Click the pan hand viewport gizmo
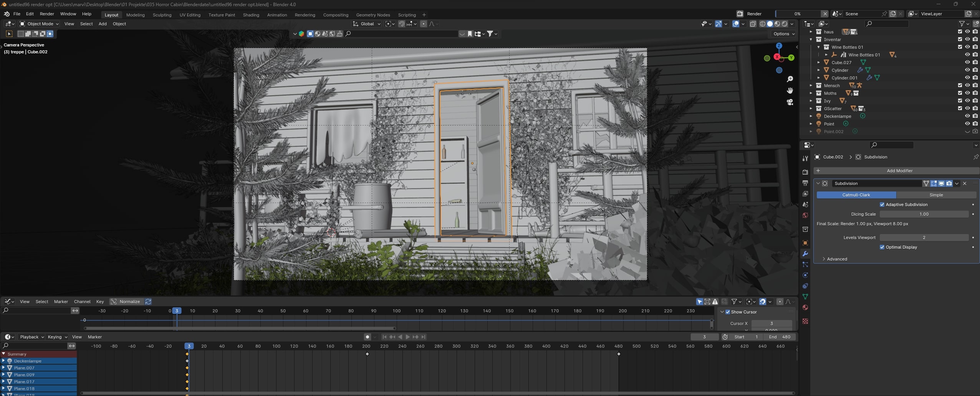Viewport: 980px width, 396px height. (x=790, y=91)
